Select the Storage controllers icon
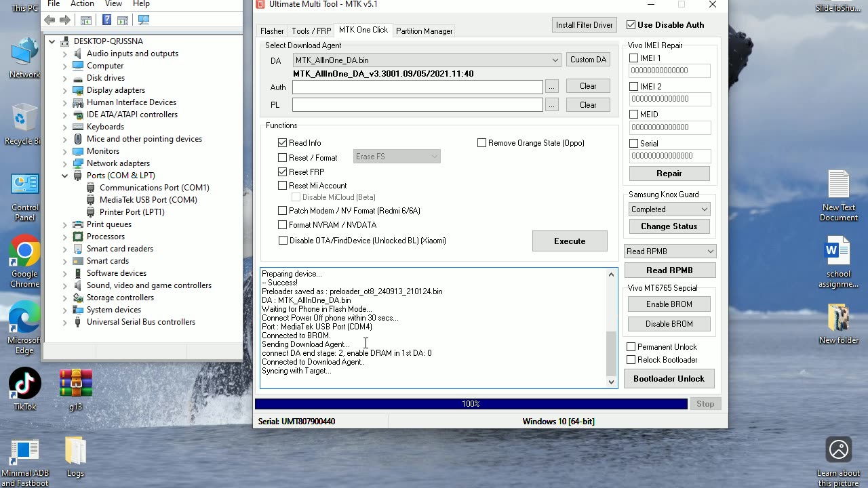 (78, 298)
